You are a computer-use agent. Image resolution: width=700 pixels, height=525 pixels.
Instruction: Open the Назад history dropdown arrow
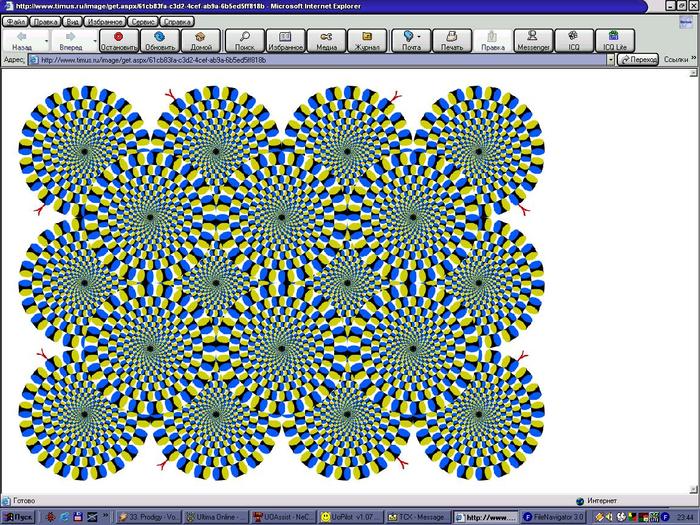click(x=46, y=41)
